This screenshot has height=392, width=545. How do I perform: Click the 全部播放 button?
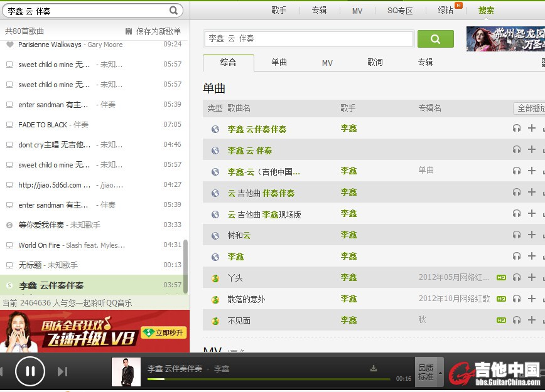529,109
